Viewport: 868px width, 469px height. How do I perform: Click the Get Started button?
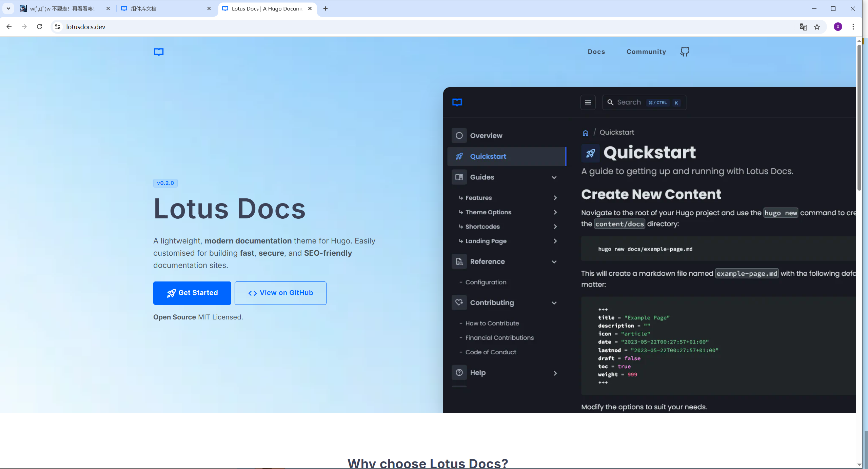pyautogui.click(x=192, y=293)
